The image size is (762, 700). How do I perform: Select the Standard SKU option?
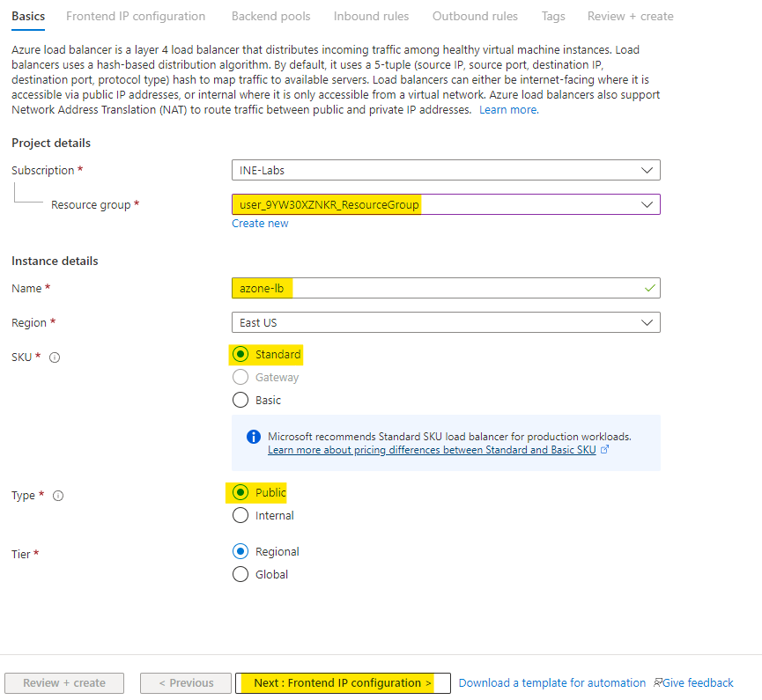tap(240, 355)
